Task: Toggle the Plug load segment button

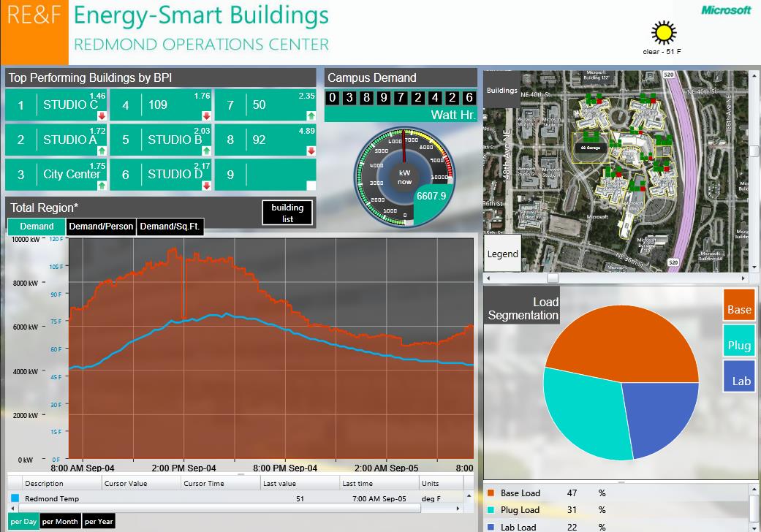Action: click(739, 341)
